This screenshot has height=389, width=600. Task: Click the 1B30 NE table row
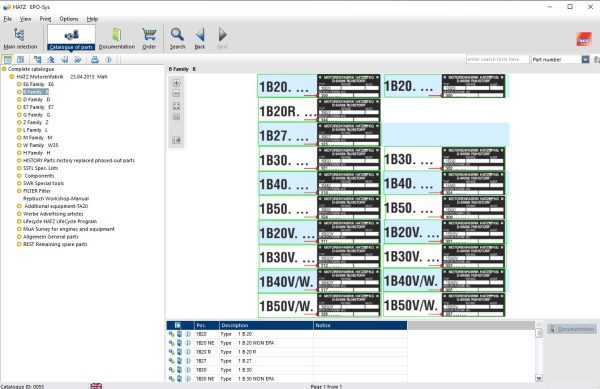point(287,379)
